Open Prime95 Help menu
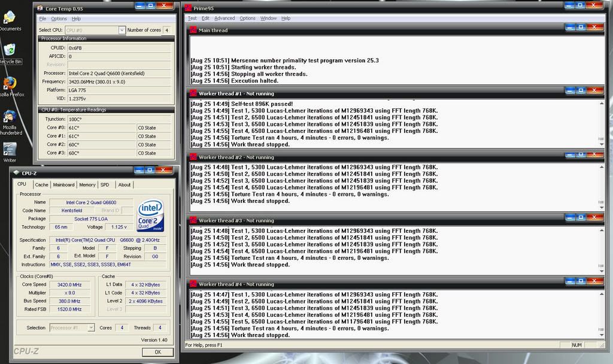This screenshot has width=613, height=364. pos(286,19)
